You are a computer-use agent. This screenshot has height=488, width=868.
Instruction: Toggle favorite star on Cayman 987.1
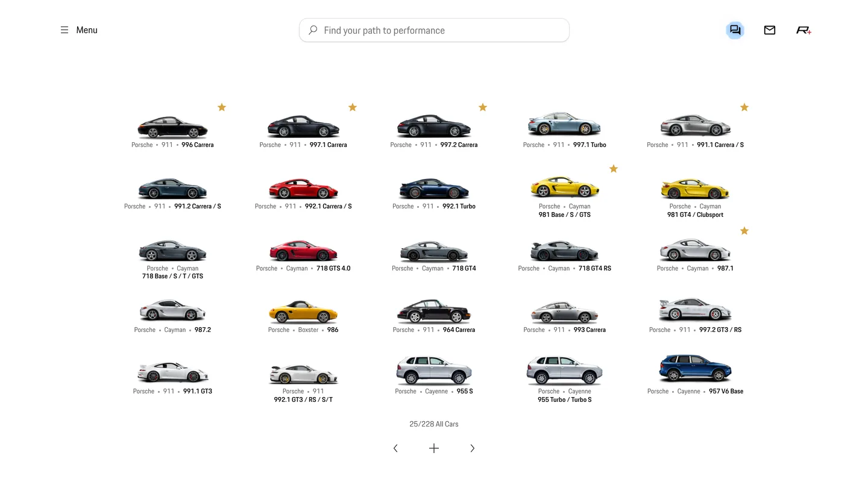tap(744, 231)
